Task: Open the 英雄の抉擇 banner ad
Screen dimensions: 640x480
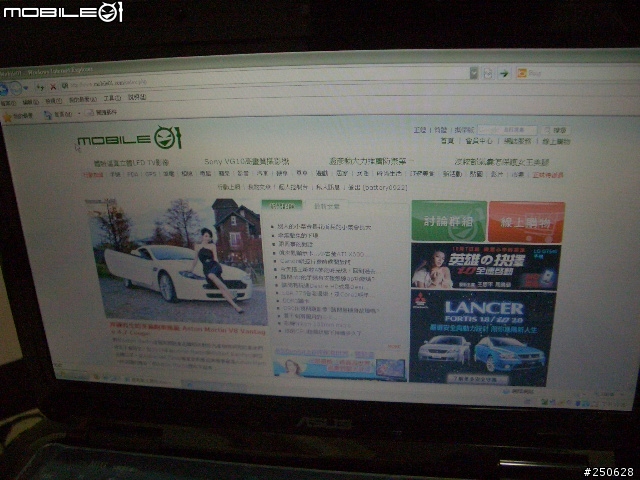Action: click(485, 266)
